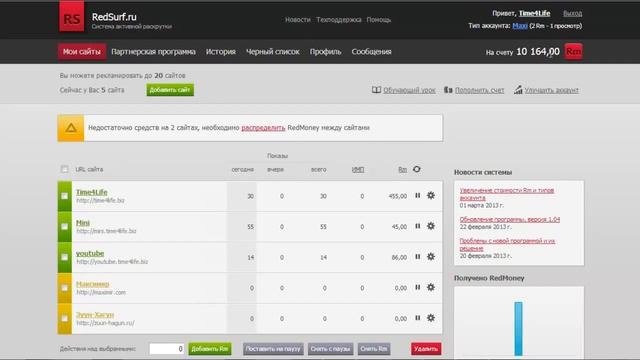Click the Rm column header
Image resolution: width=640 pixels, height=360 pixels.
pos(402,169)
